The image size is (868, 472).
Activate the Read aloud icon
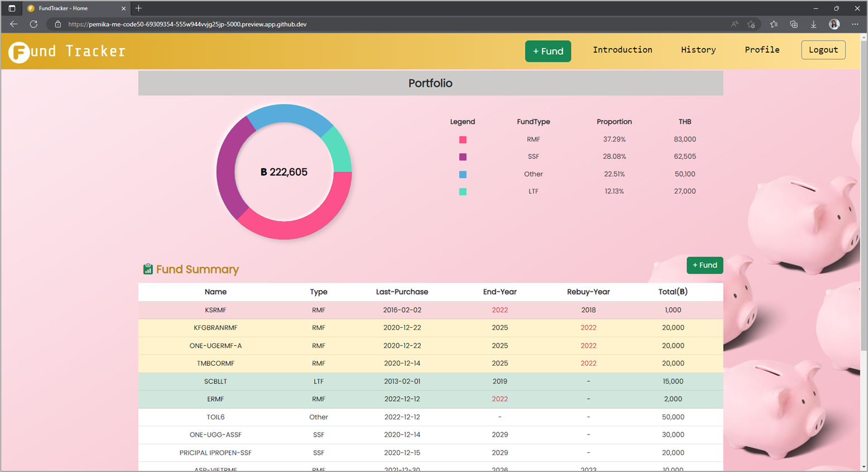[x=733, y=24]
